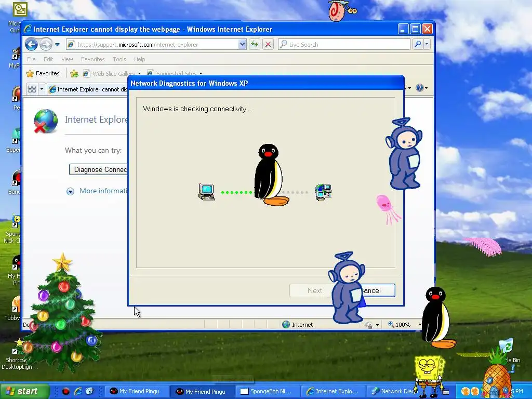
Task: Click the local computer icon in diagnostics
Action: tap(206, 192)
